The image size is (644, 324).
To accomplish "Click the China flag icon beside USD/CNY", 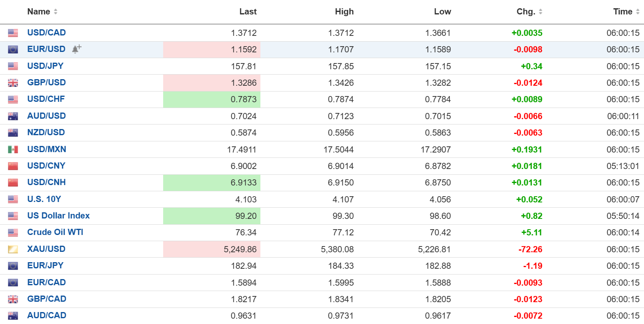I will coord(13,166).
